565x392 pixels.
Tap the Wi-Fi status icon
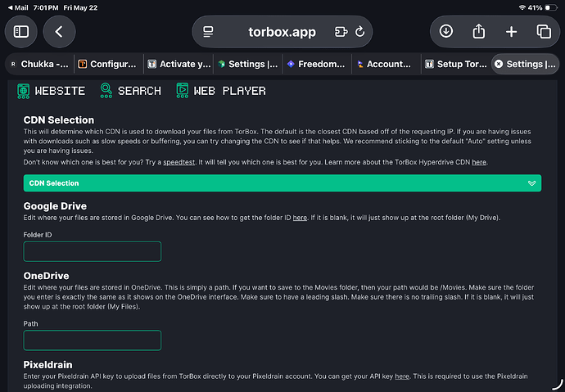click(522, 7)
